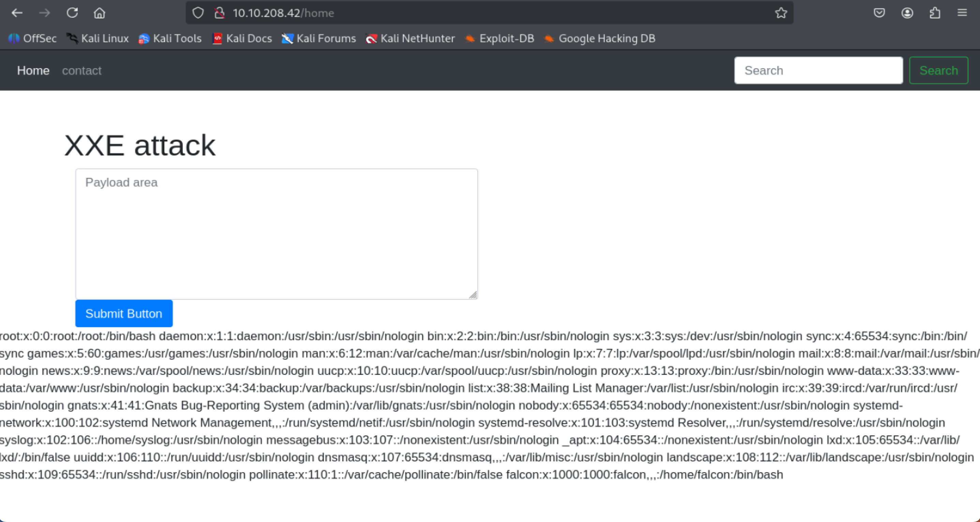Open the Firefox account icon
Screen dimensions: 980x522
(x=907, y=13)
